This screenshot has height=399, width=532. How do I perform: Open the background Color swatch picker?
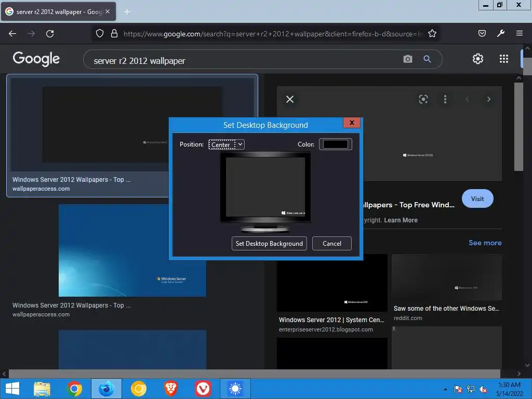[x=335, y=144]
